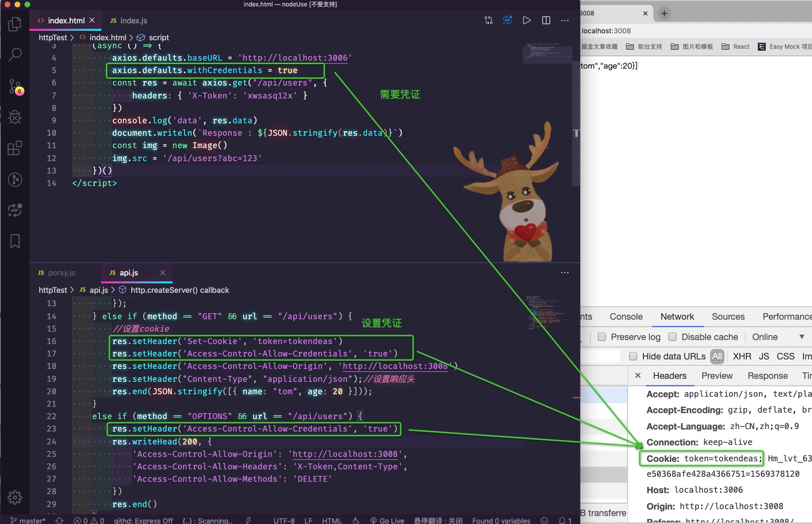
Task: Click the Run play icon in editor toolbar
Action: [527, 20]
